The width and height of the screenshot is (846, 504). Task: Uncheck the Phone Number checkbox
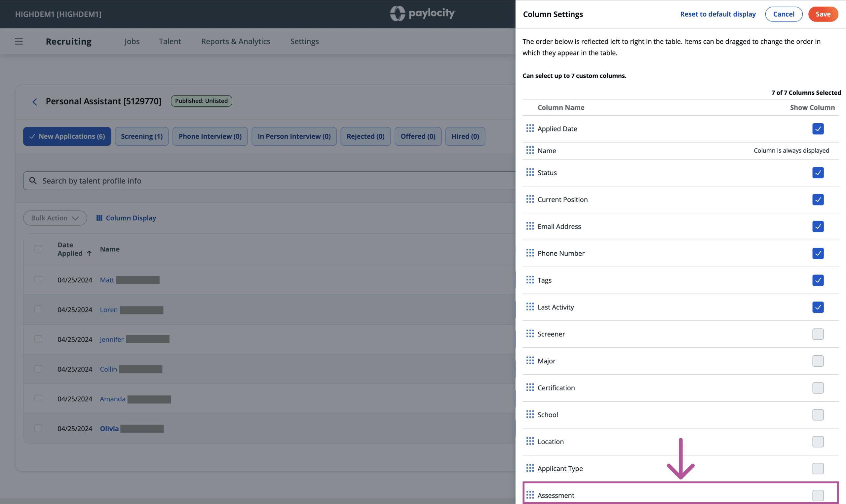point(818,253)
